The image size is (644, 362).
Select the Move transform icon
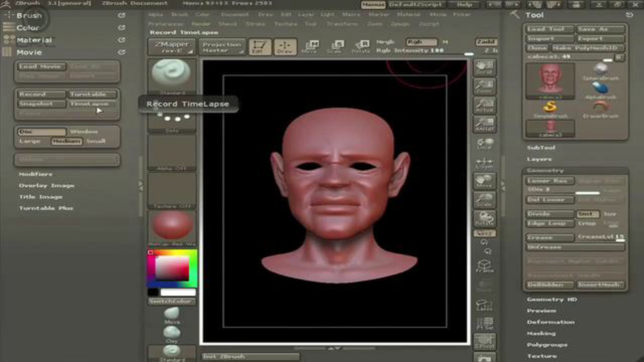click(x=312, y=46)
